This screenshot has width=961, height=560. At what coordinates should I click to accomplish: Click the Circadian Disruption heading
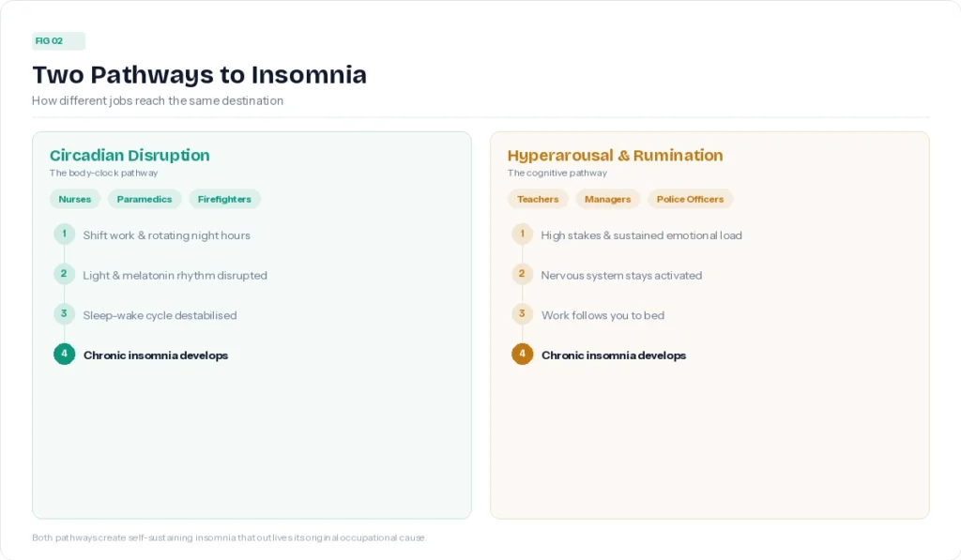pyautogui.click(x=130, y=156)
